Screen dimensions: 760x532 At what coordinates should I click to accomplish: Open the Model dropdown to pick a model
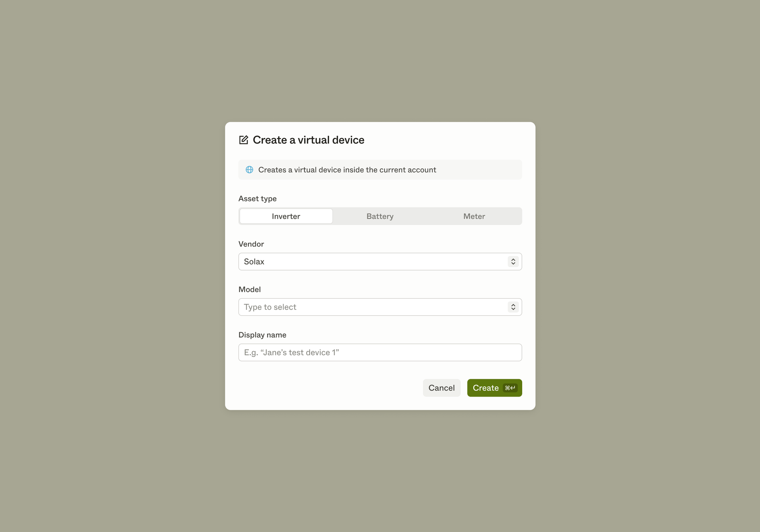380,307
